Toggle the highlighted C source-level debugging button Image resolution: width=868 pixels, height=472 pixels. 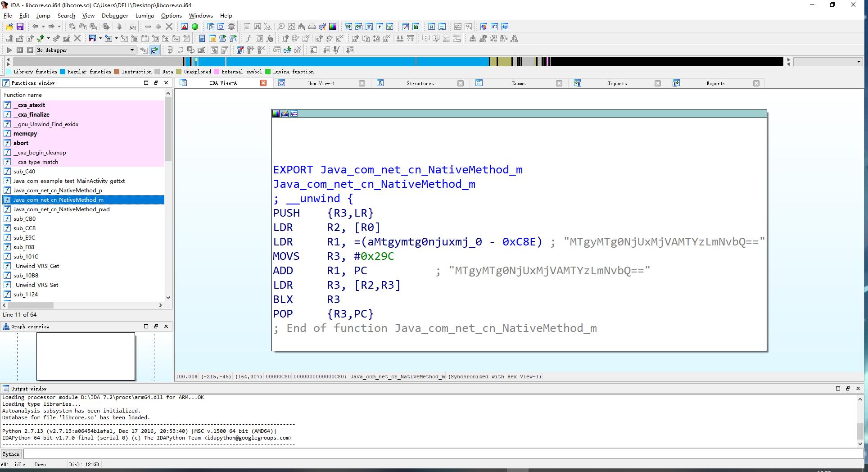coord(154,50)
